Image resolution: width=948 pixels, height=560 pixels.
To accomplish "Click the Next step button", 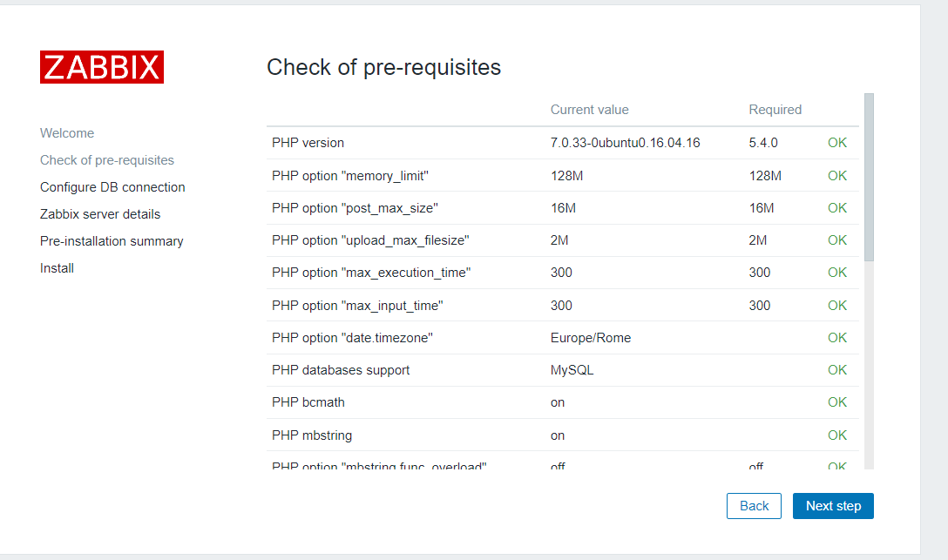I will 833,506.
